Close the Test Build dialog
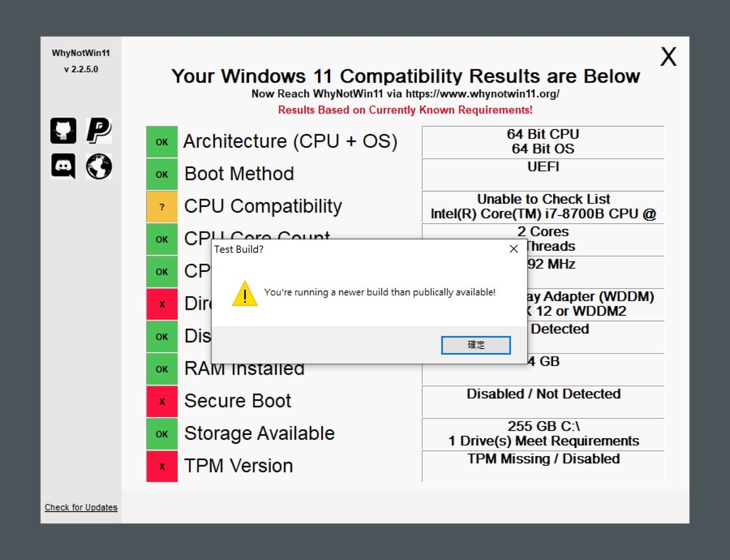Image resolution: width=730 pixels, height=560 pixels. (513, 249)
